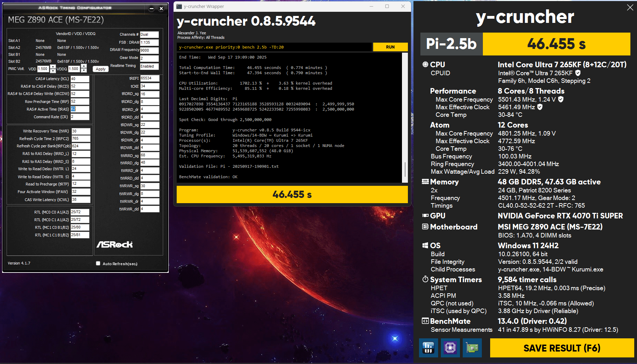Click the verified shield beside Max Effective Clock
The image size is (637, 364).
point(540,107)
